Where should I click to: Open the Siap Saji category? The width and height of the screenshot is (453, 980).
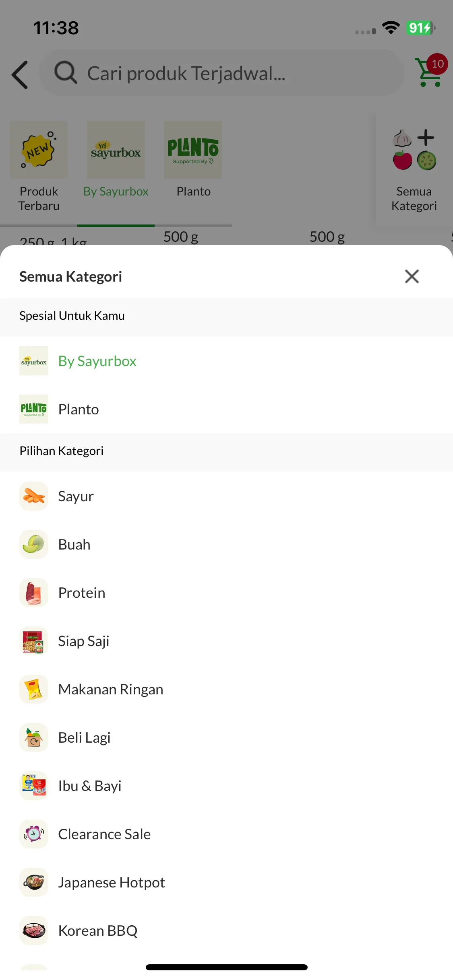226,641
